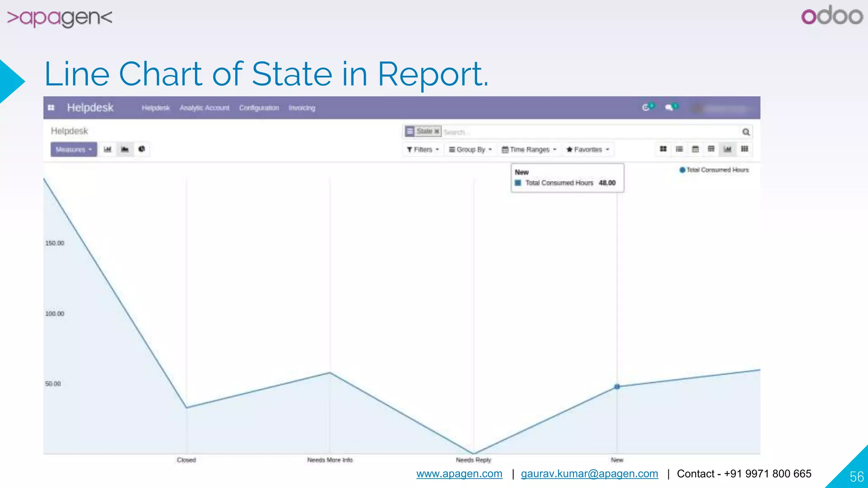Click the 50.00 axis value
868x488 pixels.
(53, 383)
